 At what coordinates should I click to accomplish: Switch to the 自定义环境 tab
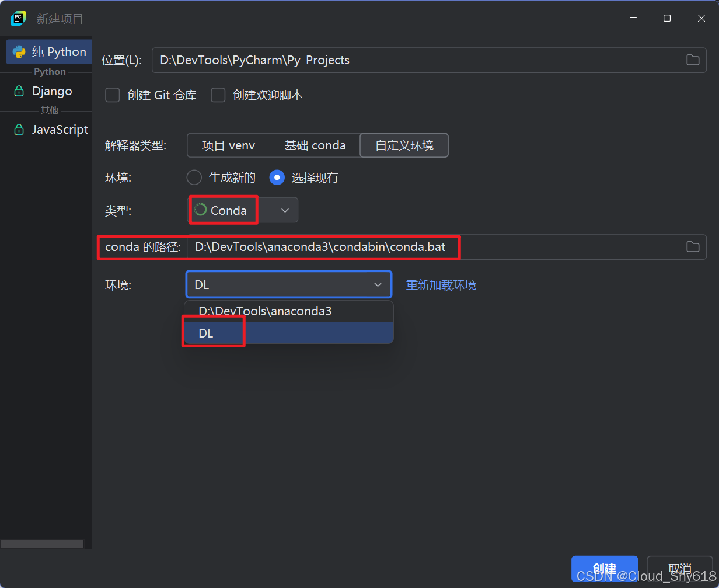404,145
